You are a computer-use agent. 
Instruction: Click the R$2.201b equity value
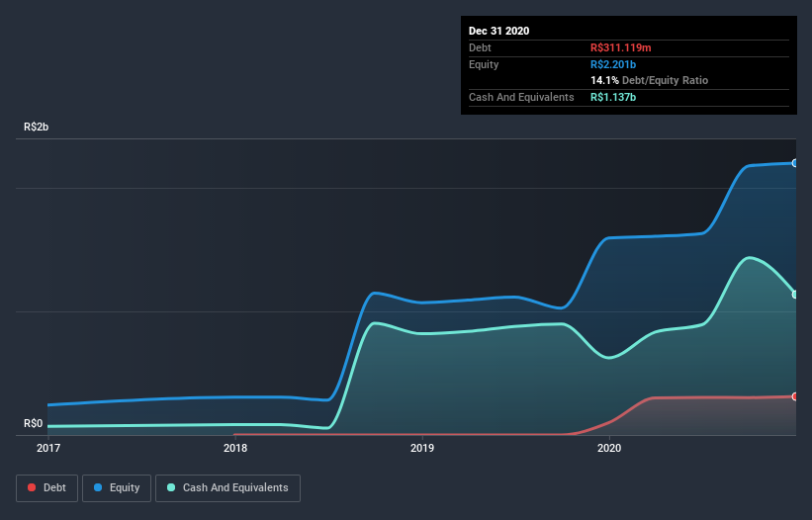click(613, 64)
